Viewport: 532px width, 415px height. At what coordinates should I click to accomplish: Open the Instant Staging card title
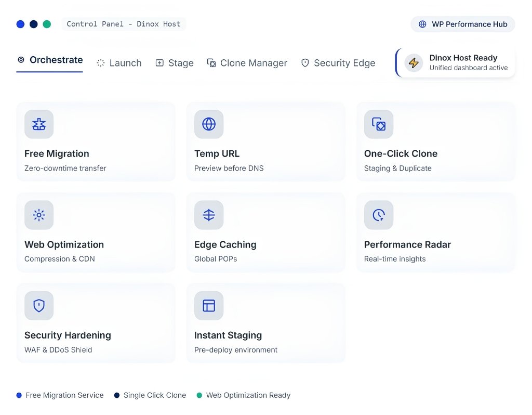[228, 335]
